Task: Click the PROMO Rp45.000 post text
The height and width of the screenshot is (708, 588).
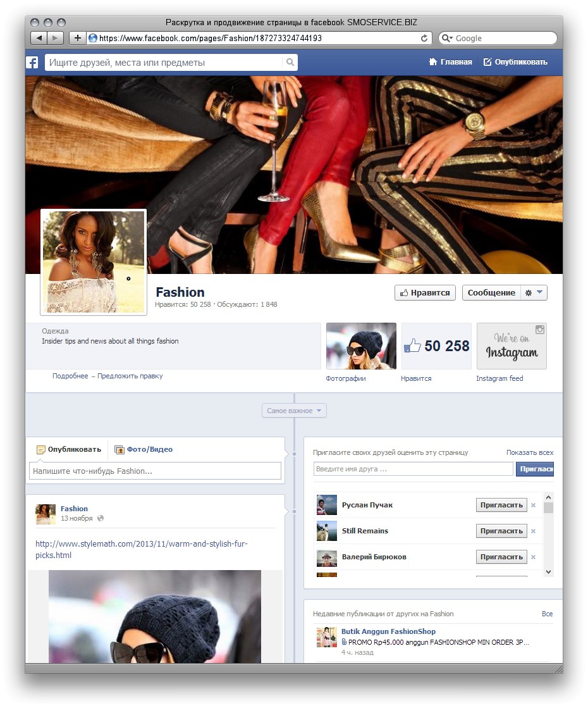Action: 438,642
